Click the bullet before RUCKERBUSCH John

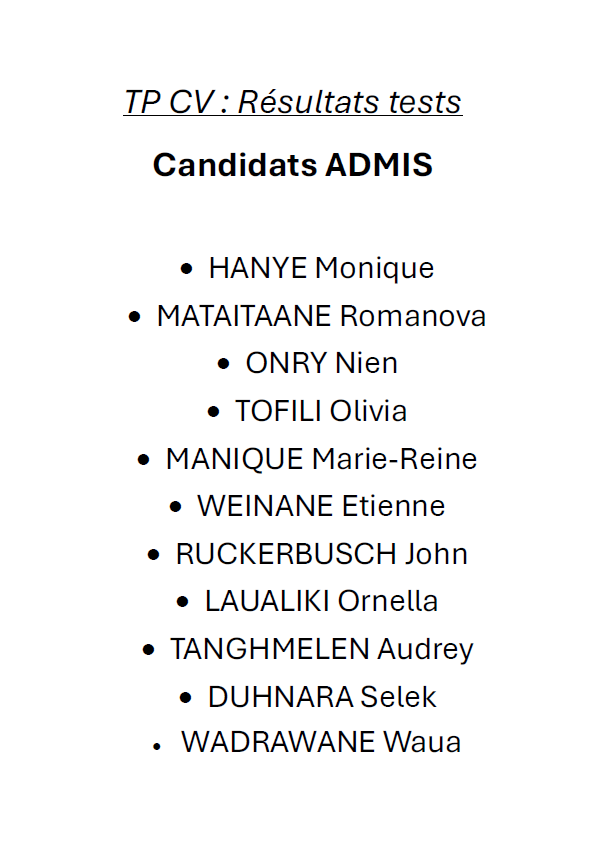click(154, 555)
